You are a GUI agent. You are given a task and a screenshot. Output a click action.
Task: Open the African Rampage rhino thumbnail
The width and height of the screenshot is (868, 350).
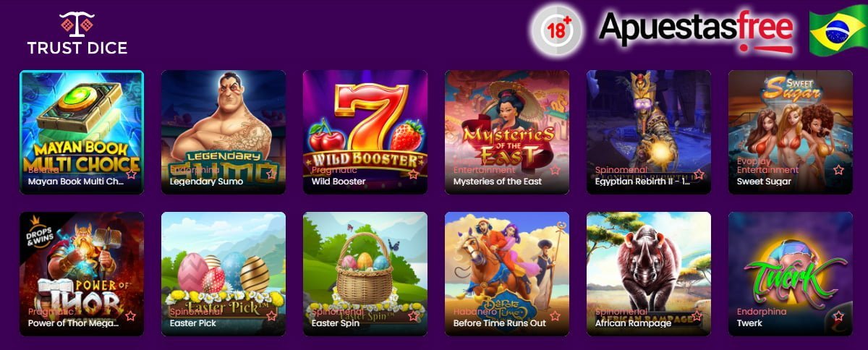coord(649,274)
